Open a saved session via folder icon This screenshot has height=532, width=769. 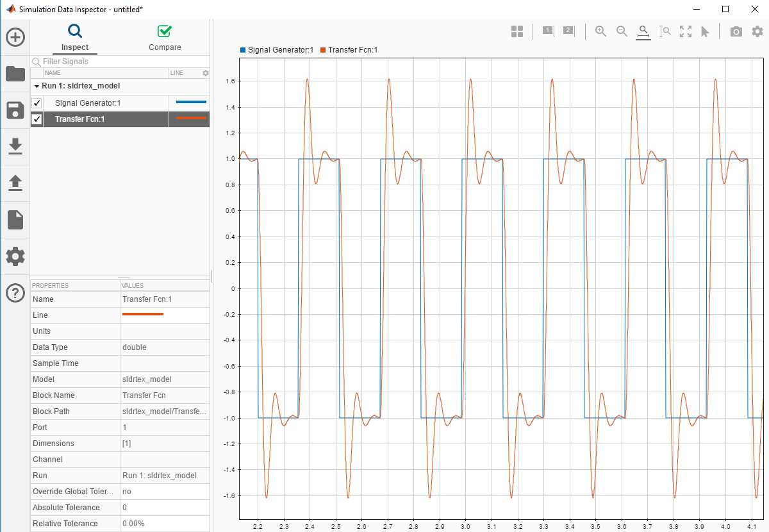pos(15,74)
